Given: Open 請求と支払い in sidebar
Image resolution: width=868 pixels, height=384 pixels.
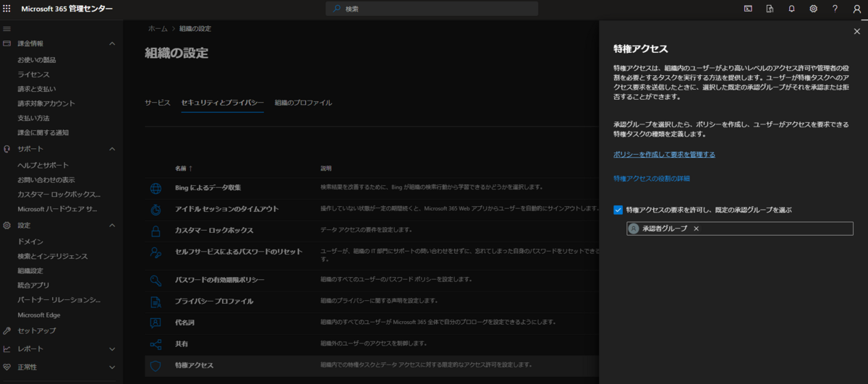Looking at the screenshot, I should click(x=37, y=89).
